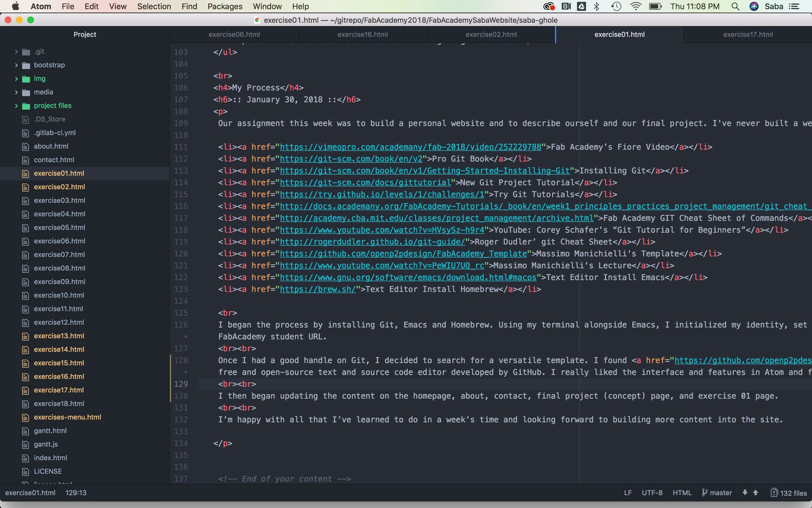Click file icon next to .gitlab-ci.yml
812x508 pixels.
click(25, 133)
